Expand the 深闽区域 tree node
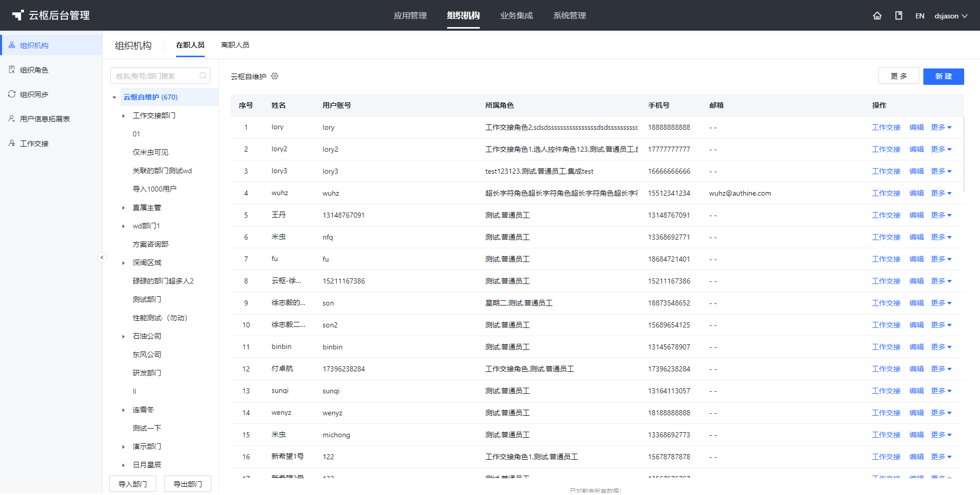The height and width of the screenshot is (495, 980). 124,263
